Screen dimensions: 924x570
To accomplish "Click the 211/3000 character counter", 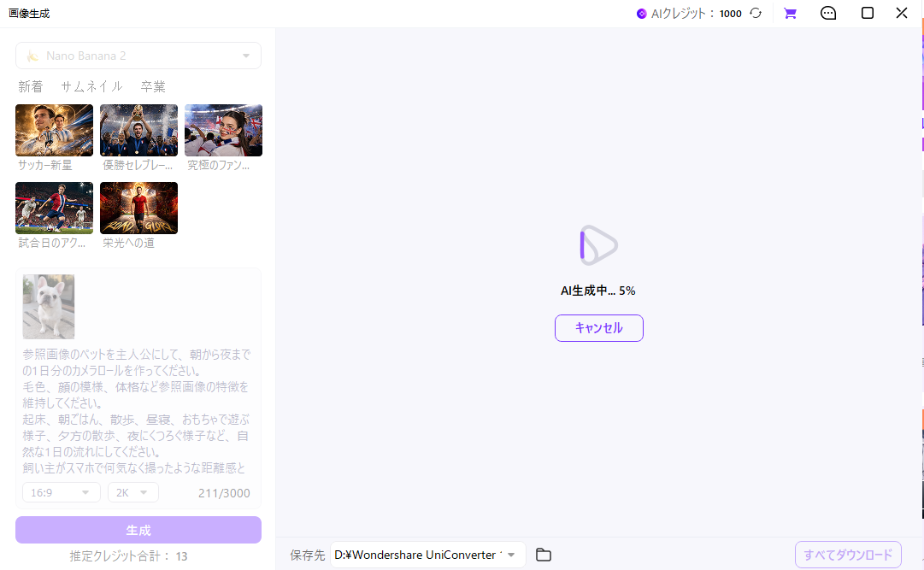I will tap(224, 493).
